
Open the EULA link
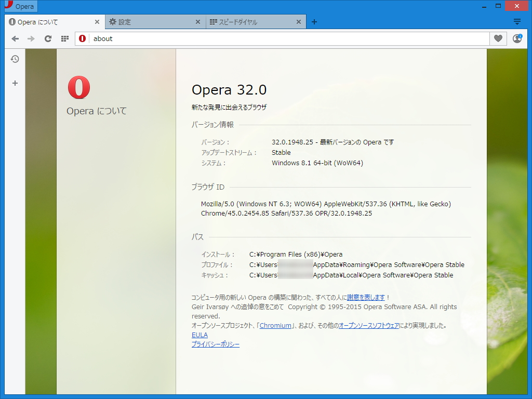click(x=199, y=335)
